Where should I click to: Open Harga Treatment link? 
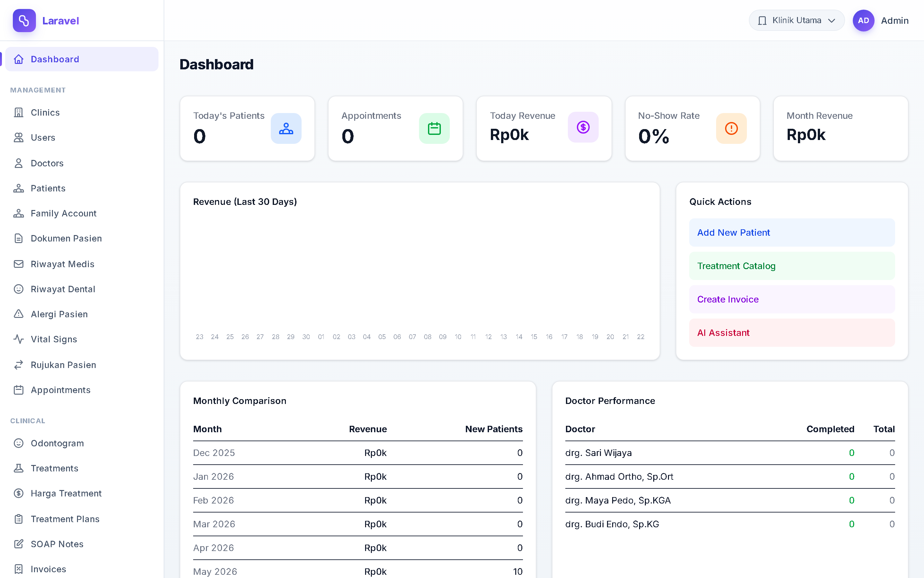pyautogui.click(x=82, y=494)
